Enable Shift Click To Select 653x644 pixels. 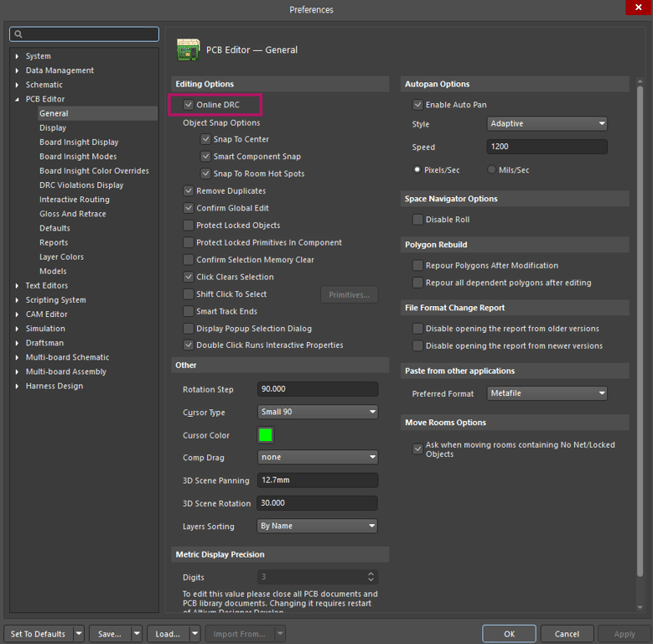pyautogui.click(x=189, y=294)
